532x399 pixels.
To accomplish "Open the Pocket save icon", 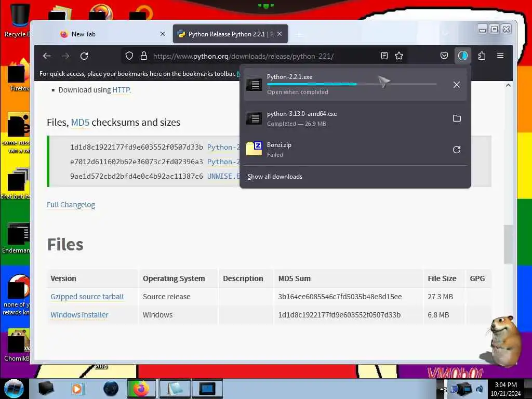I will coord(444,56).
